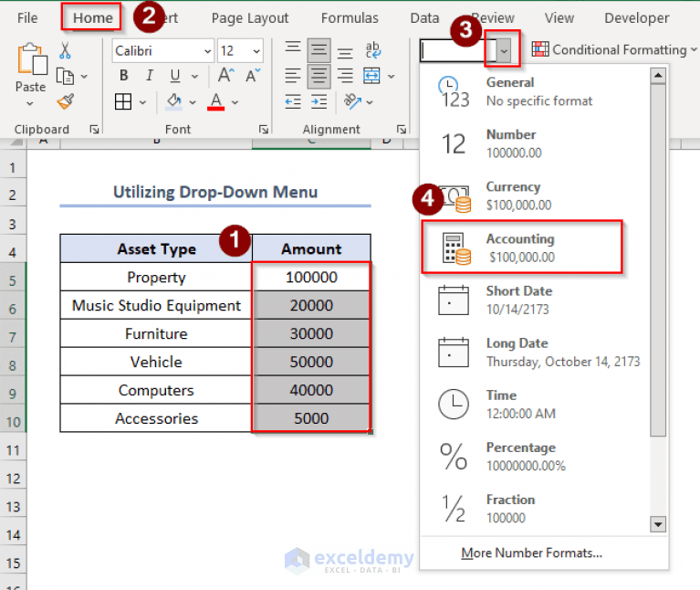Expand the Borders options arrow
Image resolution: width=700 pixels, height=590 pixels.
pyautogui.click(x=142, y=102)
